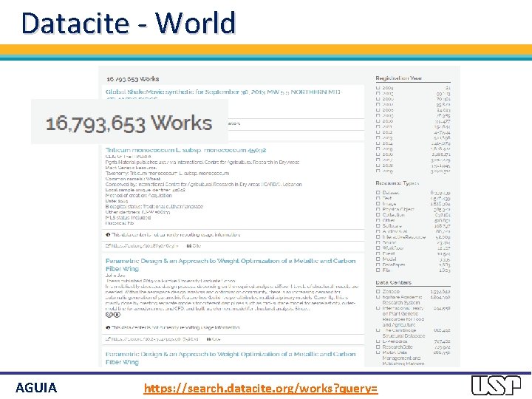Open 'Triticum monococcum L. subsp. monococcum' work title

tap(185, 150)
